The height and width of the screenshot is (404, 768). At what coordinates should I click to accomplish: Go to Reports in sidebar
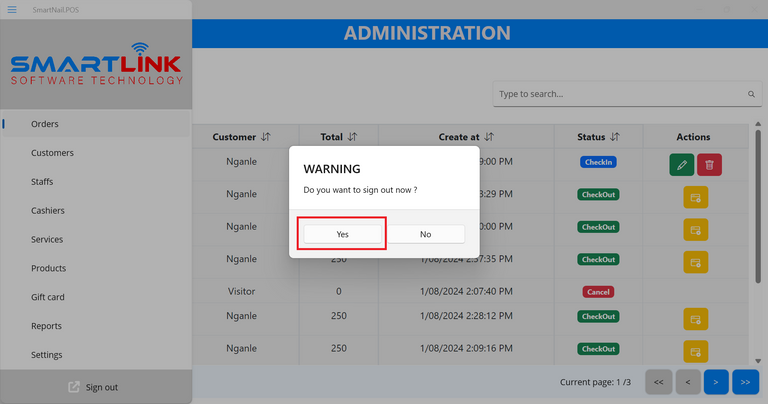[x=46, y=326]
